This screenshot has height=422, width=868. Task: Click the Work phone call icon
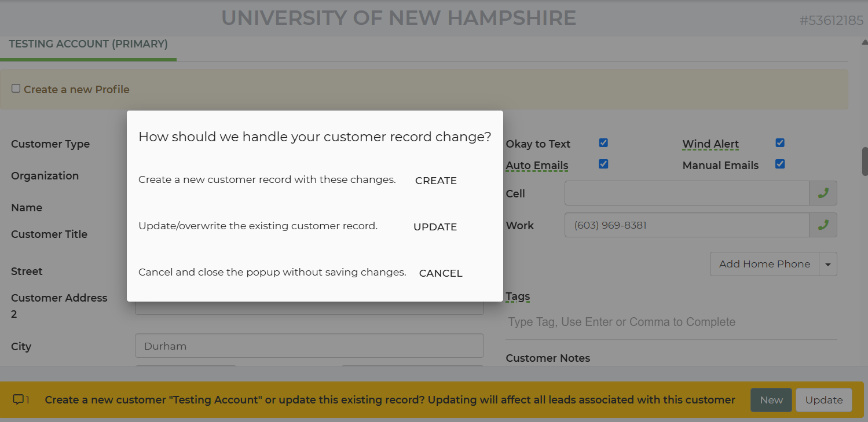coord(823,225)
